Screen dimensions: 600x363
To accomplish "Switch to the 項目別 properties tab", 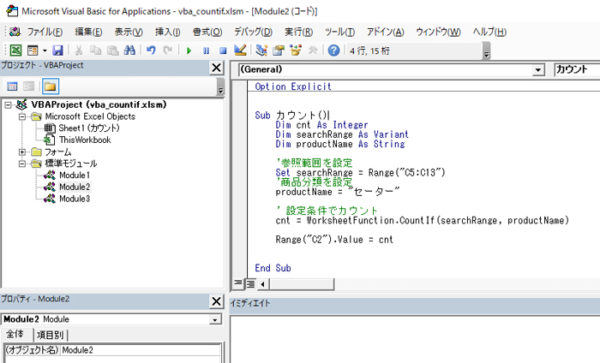I will pos(50,335).
